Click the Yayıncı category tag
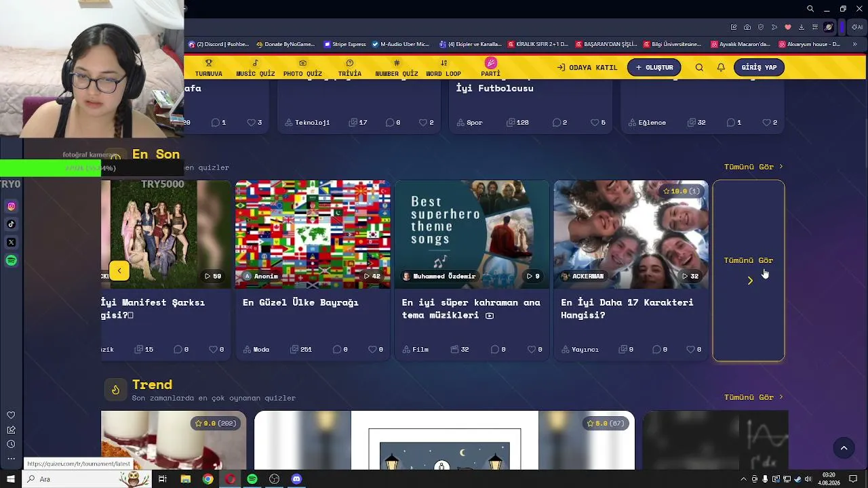Viewport: 868px width, 488px height. (580, 350)
